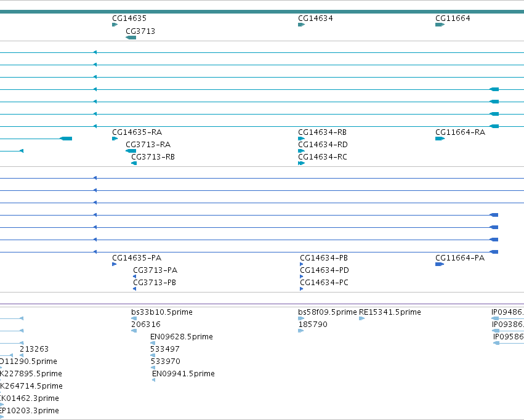Click the CG11664-RA label

pyautogui.click(x=460, y=132)
